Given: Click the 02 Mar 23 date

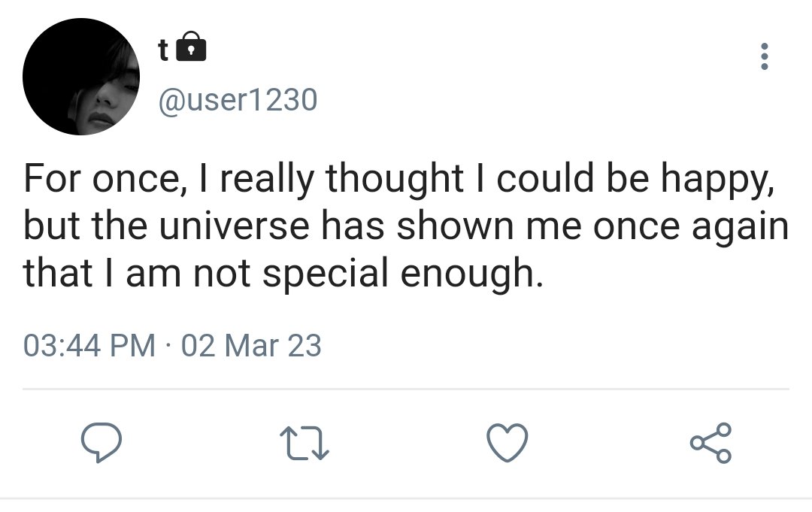Looking at the screenshot, I should click(x=251, y=345).
